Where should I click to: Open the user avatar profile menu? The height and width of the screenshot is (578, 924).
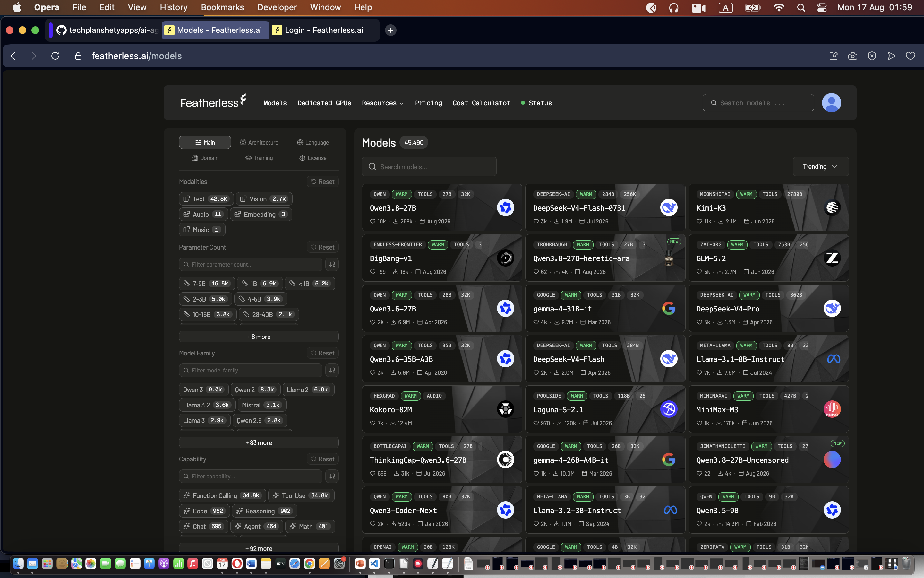(831, 102)
